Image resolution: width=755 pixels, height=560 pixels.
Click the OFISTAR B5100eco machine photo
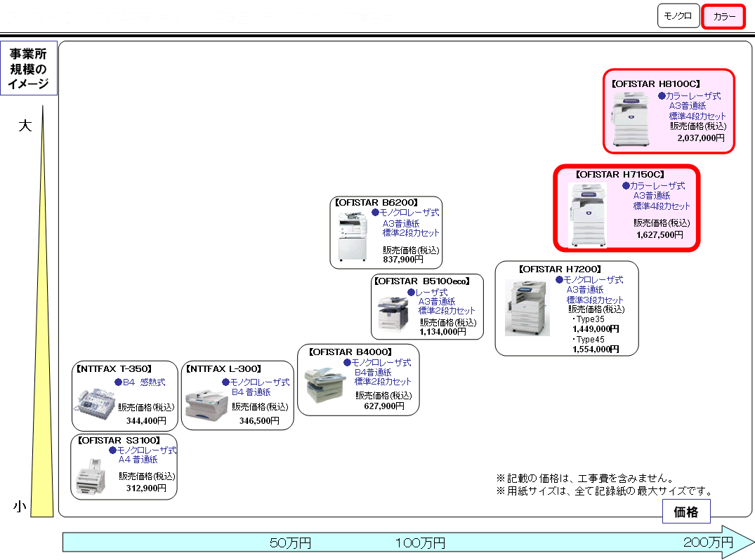coord(393,314)
